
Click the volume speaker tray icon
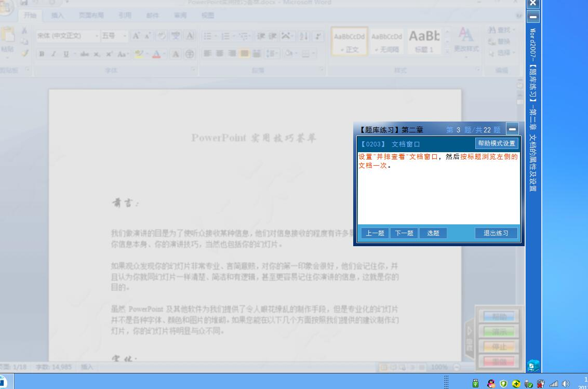tap(566, 384)
